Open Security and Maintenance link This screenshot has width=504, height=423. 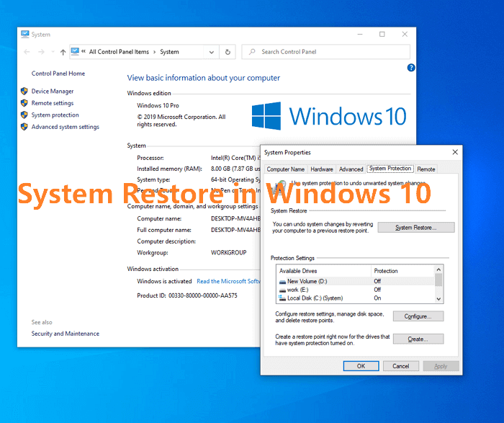(66, 334)
